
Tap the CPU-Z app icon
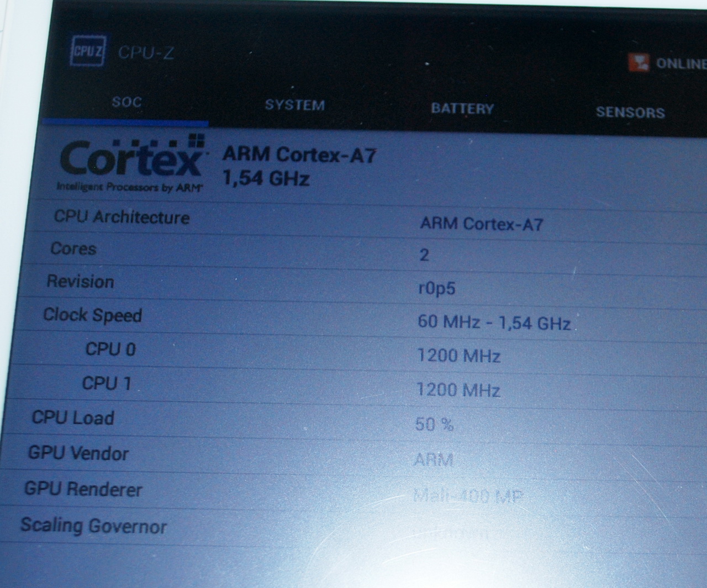(x=87, y=51)
